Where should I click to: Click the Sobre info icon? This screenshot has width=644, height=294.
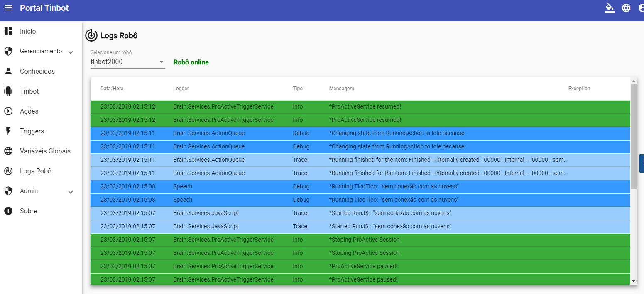(x=8, y=211)
